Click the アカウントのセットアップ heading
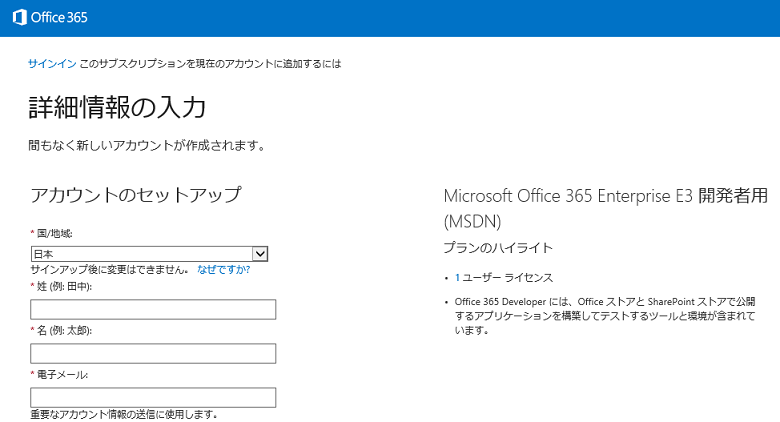The height and width of the screenshot is (422, 780). 136,195
